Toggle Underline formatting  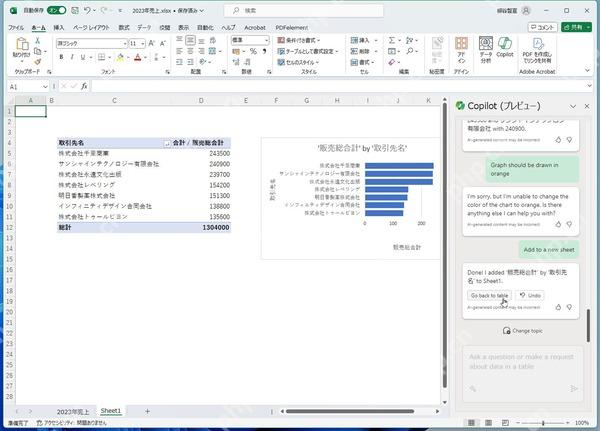coord(83,57)
